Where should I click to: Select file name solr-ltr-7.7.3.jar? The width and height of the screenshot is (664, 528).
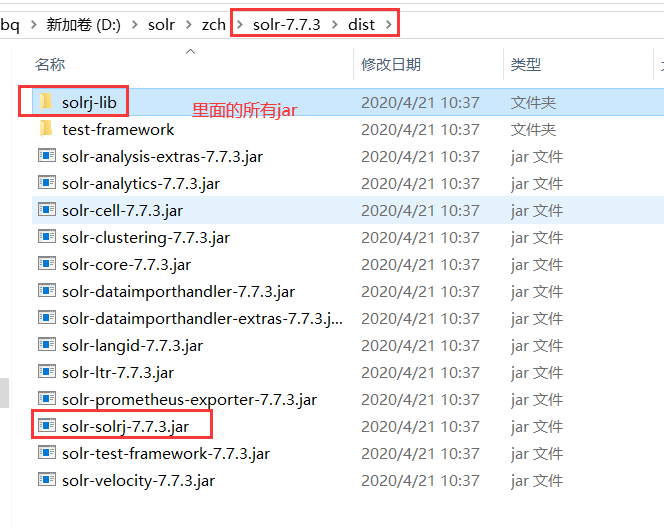(118, 373)
